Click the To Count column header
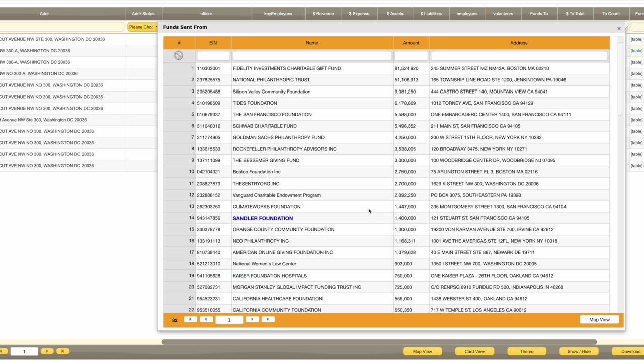The image size is (644, 362). [611, 14]
